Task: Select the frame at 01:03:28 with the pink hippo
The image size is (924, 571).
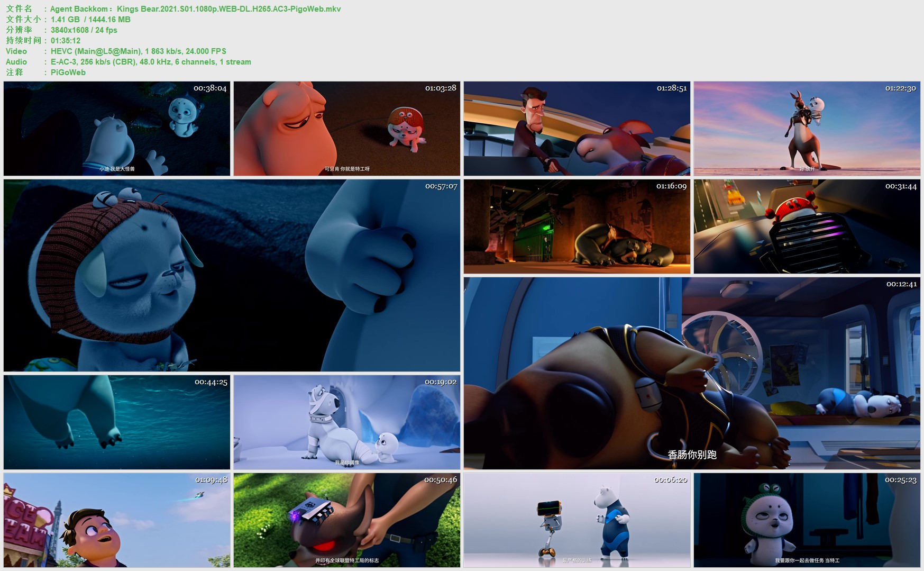Action: (x=347, y=129)
